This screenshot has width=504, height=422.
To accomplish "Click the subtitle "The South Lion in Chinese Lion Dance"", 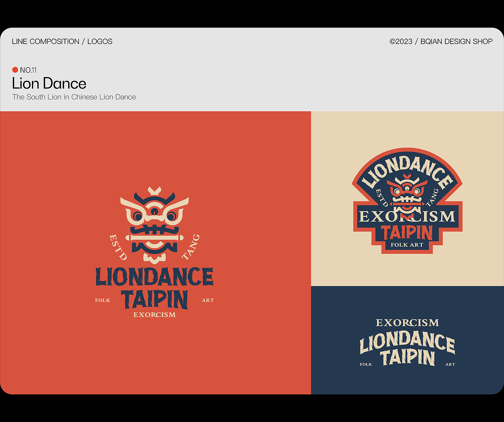I will click(74, 97).
